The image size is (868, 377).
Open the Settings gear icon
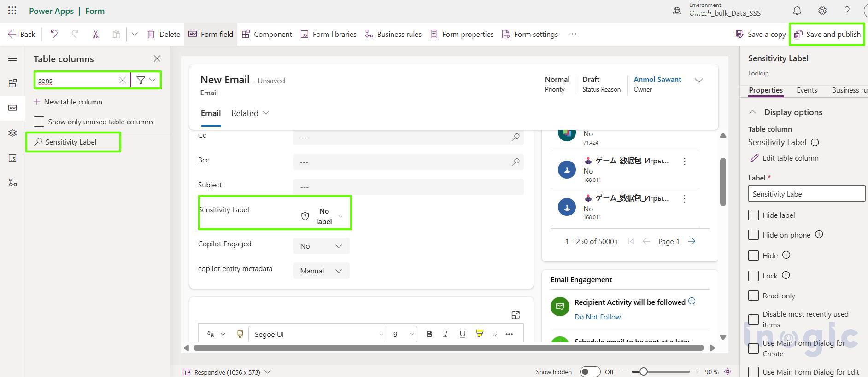(x=822, y=11)
